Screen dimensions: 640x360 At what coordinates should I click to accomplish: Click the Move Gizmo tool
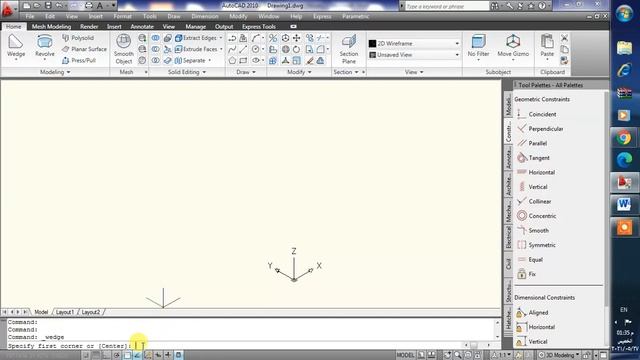(x=513, y=47)
